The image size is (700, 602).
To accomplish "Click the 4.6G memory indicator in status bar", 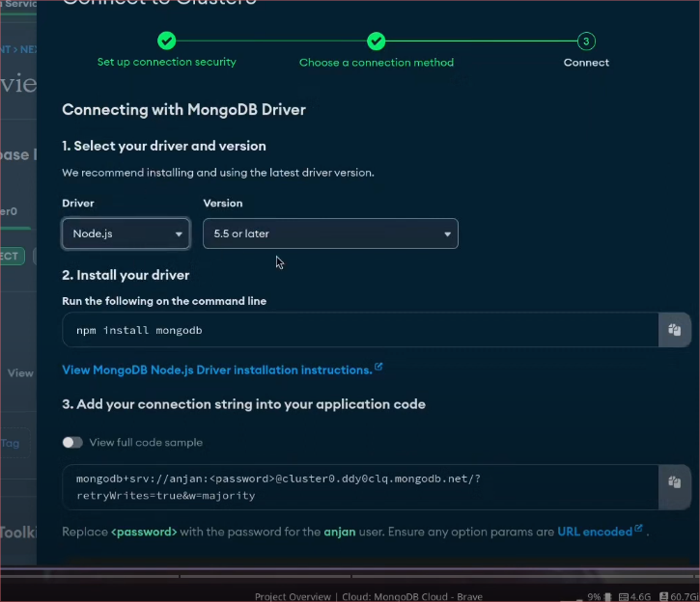I will tap(634, 596).
